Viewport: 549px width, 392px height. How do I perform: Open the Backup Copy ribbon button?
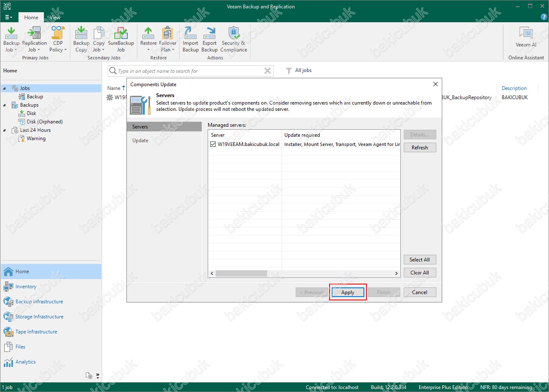point(81,39)
